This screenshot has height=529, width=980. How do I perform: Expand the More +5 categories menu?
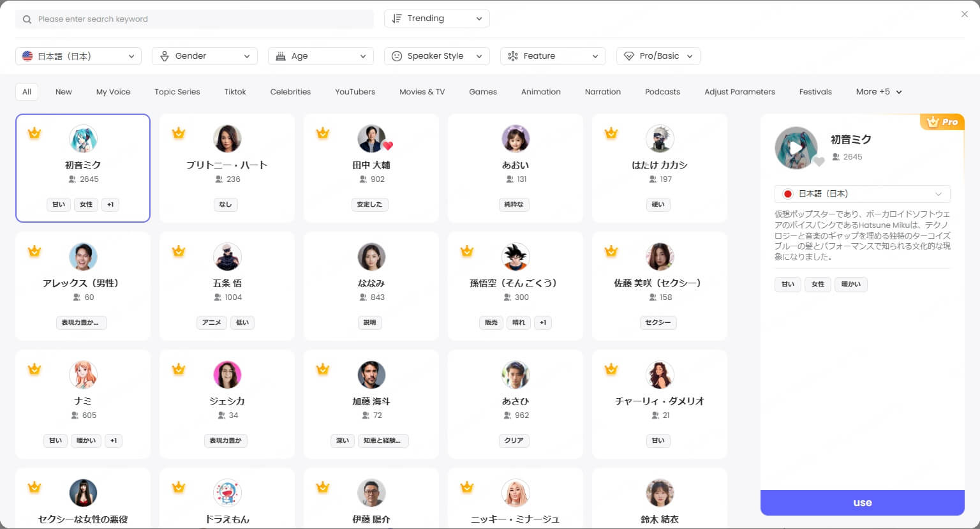click(x=879, y=92)
